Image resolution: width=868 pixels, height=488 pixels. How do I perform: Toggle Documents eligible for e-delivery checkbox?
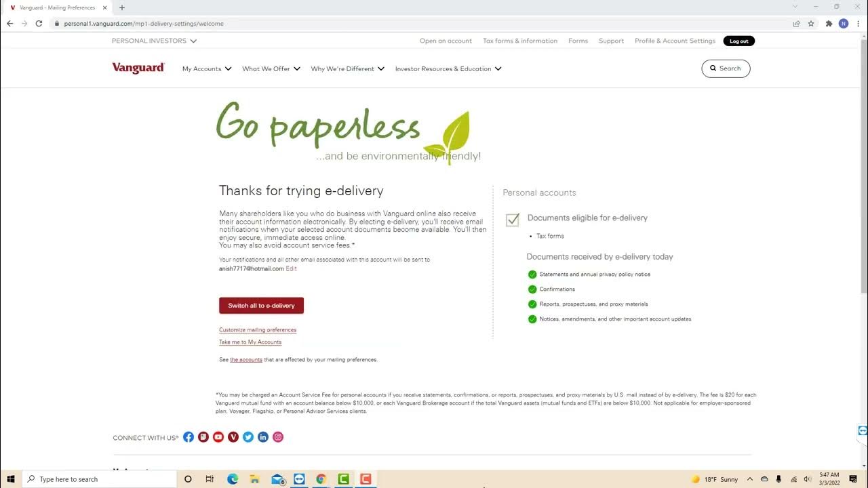pos(513,219)
